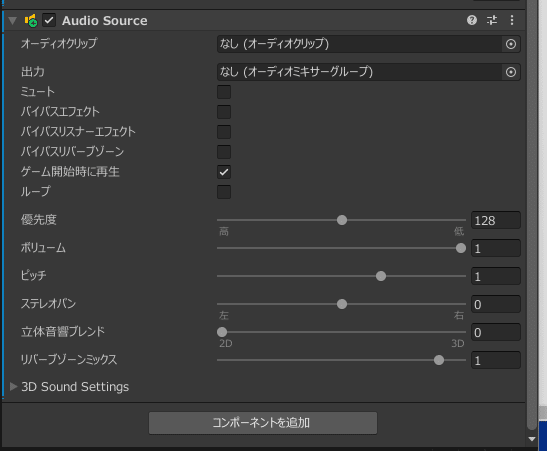Click the 優先度 value field showing 128
The image size is (547, 451).
[x=495, y=220]
